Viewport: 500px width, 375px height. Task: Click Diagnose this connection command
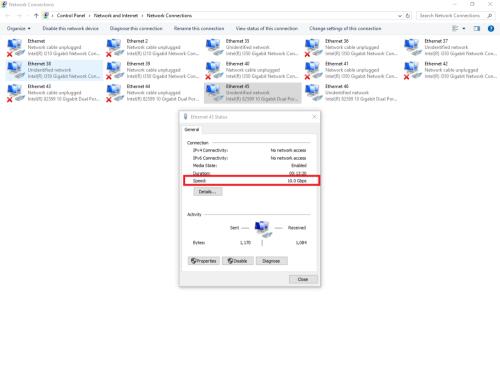tap(136, 29)
